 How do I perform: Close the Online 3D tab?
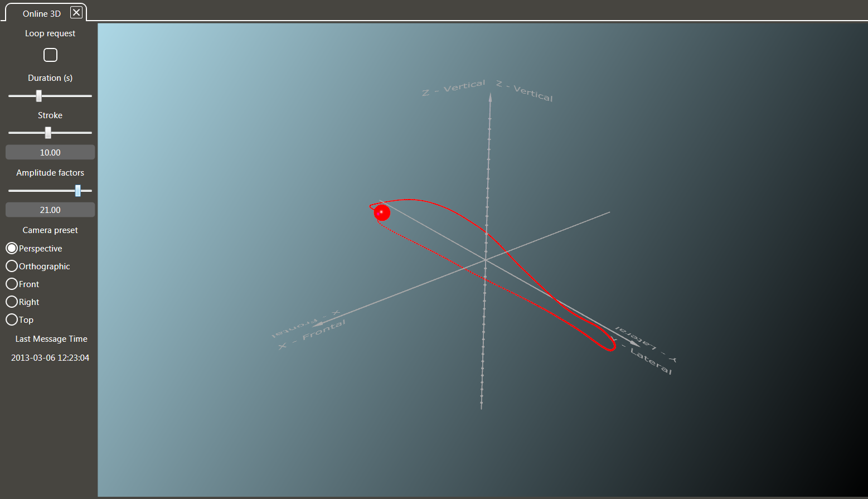(76, 12)
